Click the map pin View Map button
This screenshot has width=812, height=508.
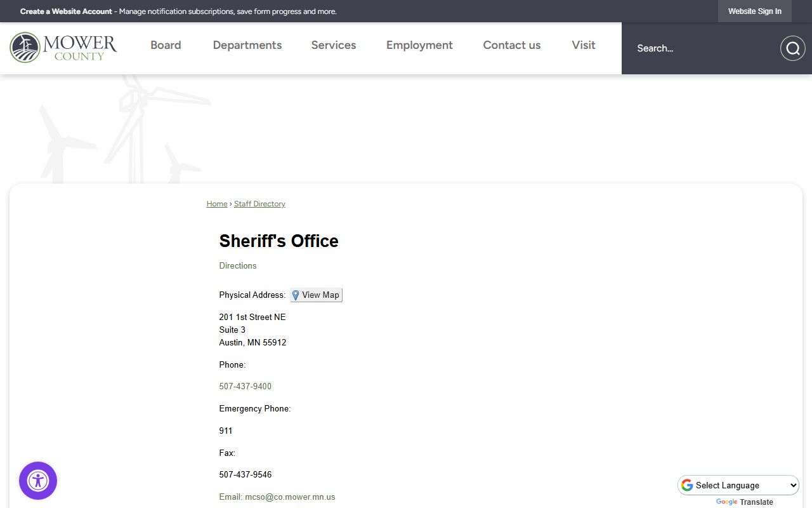(x=316, y=295)
